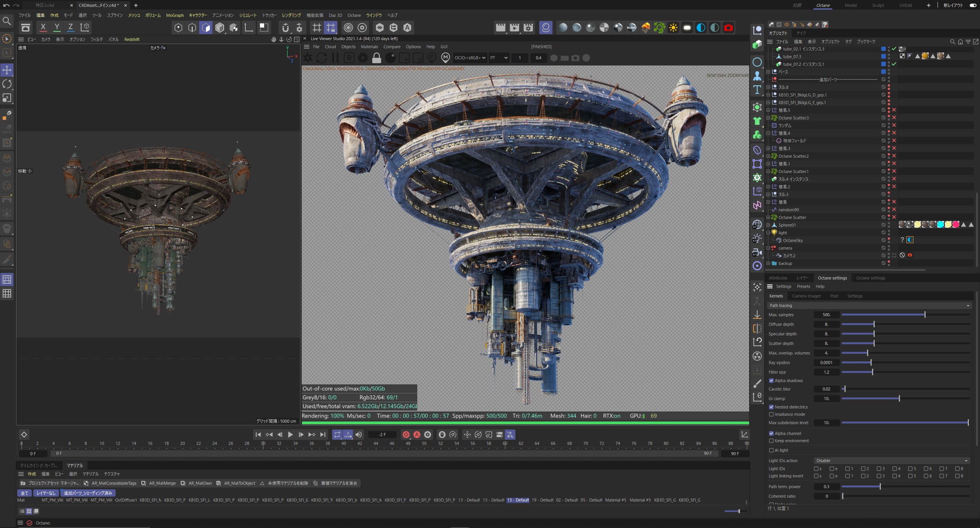Click the Presets link in Octane settings

pos(803,286)
